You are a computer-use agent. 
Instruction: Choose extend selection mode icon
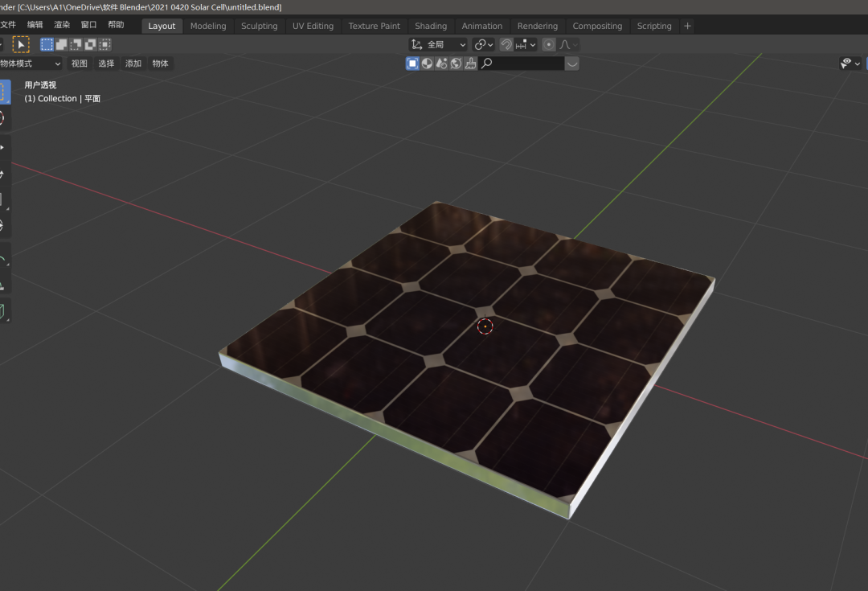(61, 44)
